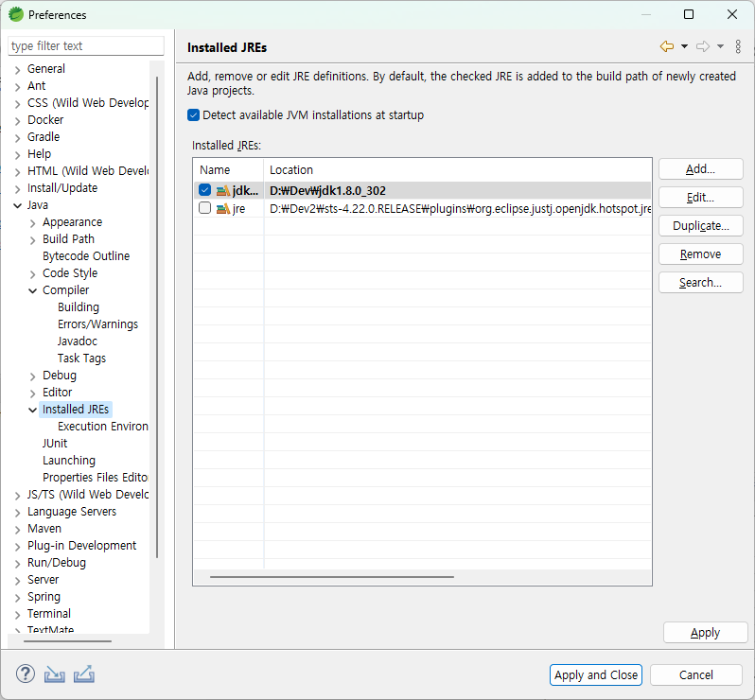Select the Editor item under Java
755x700 pixels.
coord(58,393)
